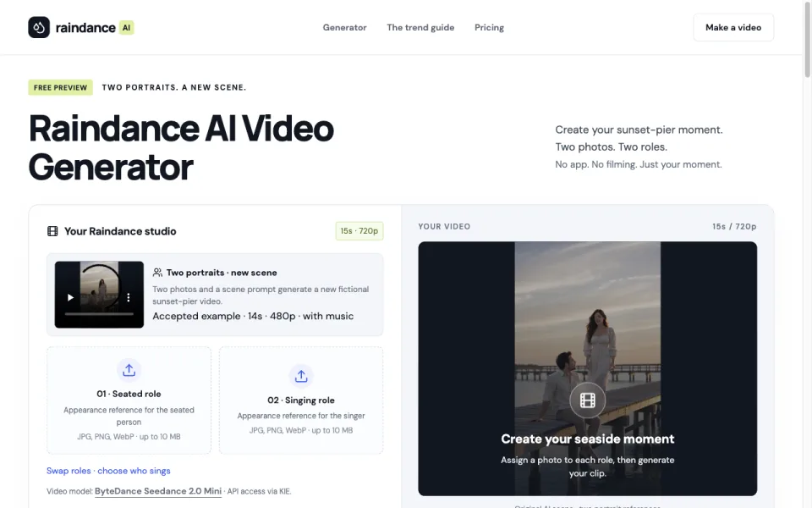Click Create your sunset-pier moment text

639,130
